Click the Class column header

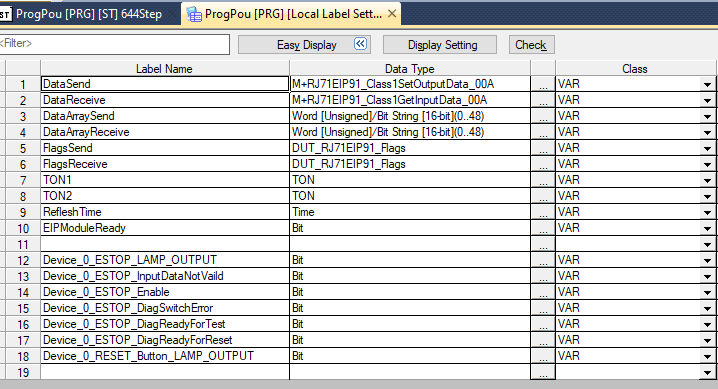635,69
